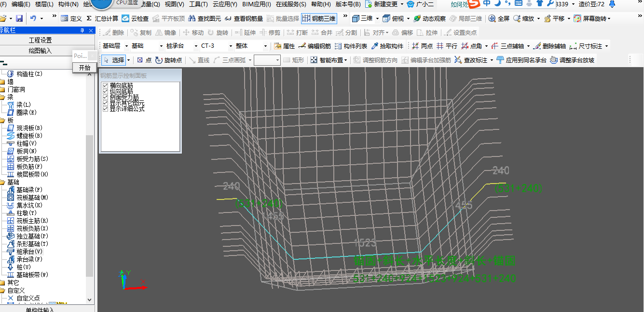
Task: Uncheck 纵向底筋 checkbox
Action: pyautogui.click(x=106, y=92)
